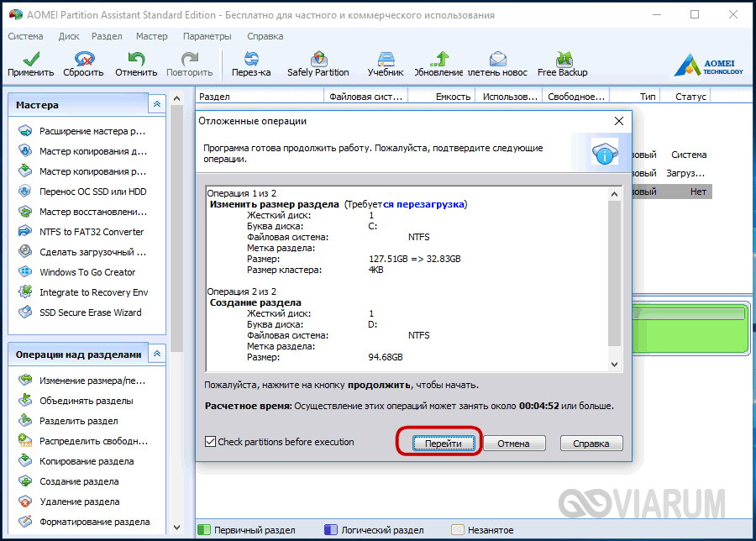Click the Справка button in dialog
Image resolution: width=756 pixels, height=541 pixels.
point(591,443)
